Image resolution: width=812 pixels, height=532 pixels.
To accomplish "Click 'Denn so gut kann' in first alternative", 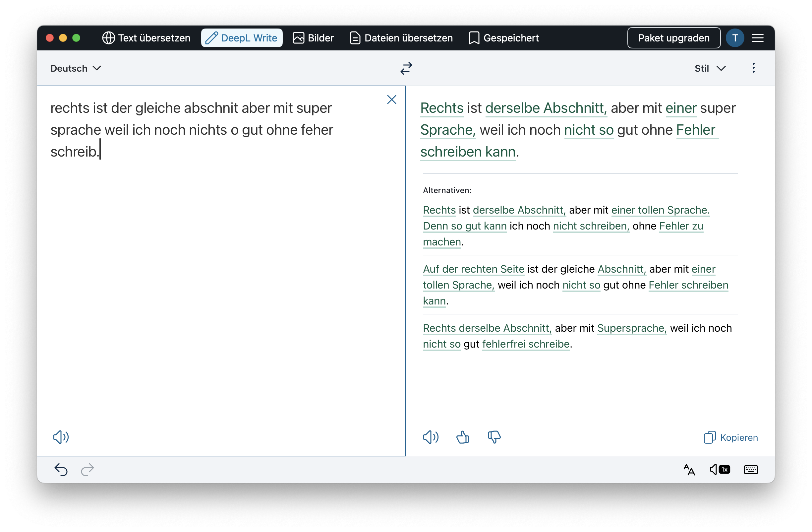I will pos(464,226).
